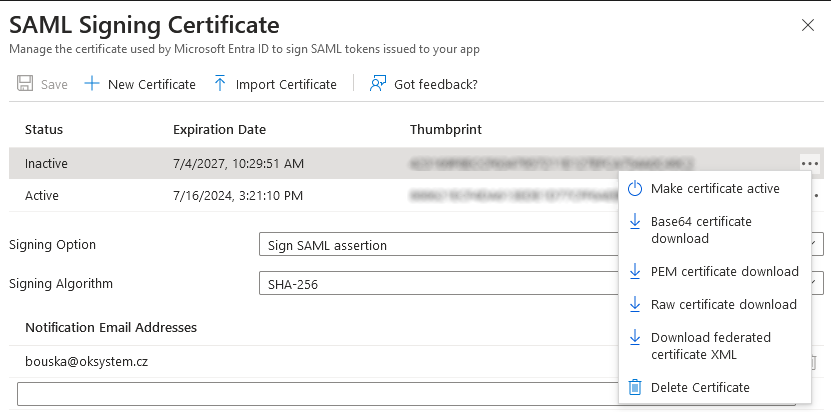The image size is (831, 412).
Task: Click the download arrow beside Base64 certificate
Action: (634, 222)
